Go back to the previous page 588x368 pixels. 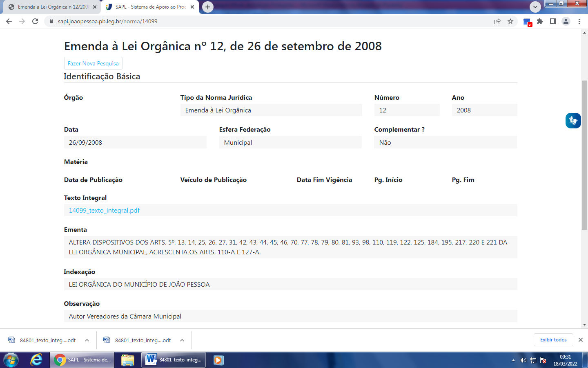9,21
